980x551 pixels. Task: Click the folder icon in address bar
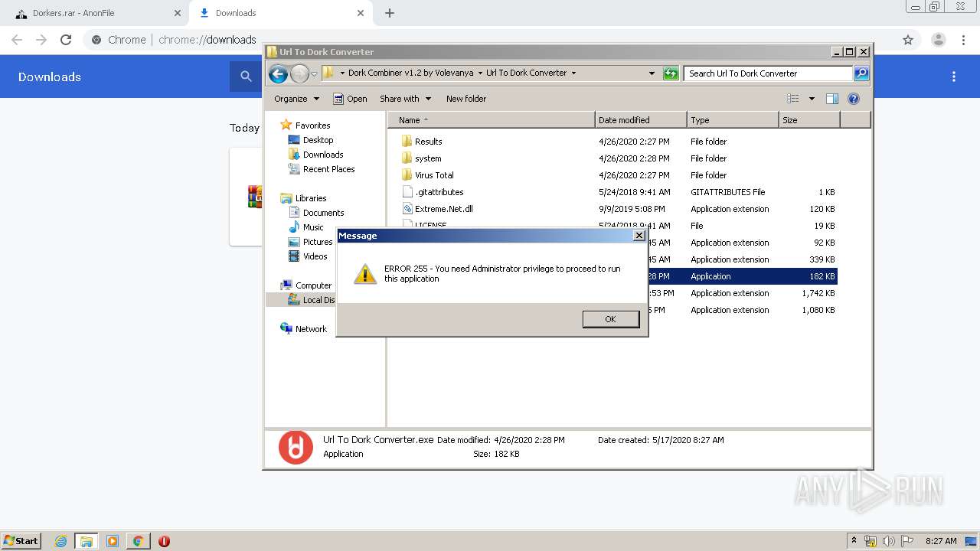point(328,73)
